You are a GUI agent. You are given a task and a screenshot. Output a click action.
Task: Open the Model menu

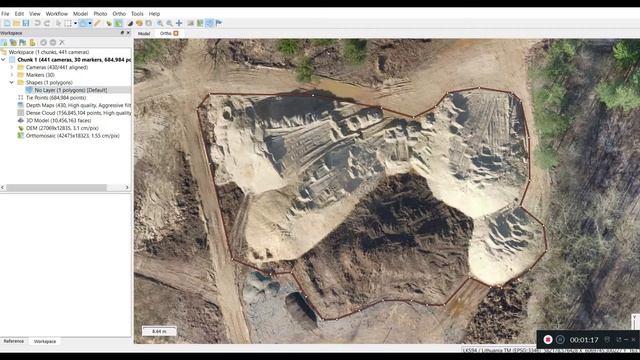point(80,14)
